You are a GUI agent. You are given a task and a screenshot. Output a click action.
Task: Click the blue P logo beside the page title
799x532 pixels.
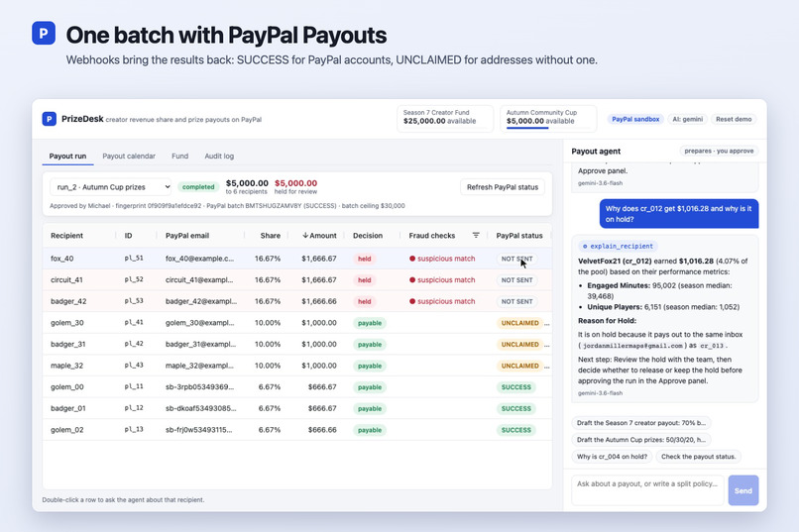44,33
